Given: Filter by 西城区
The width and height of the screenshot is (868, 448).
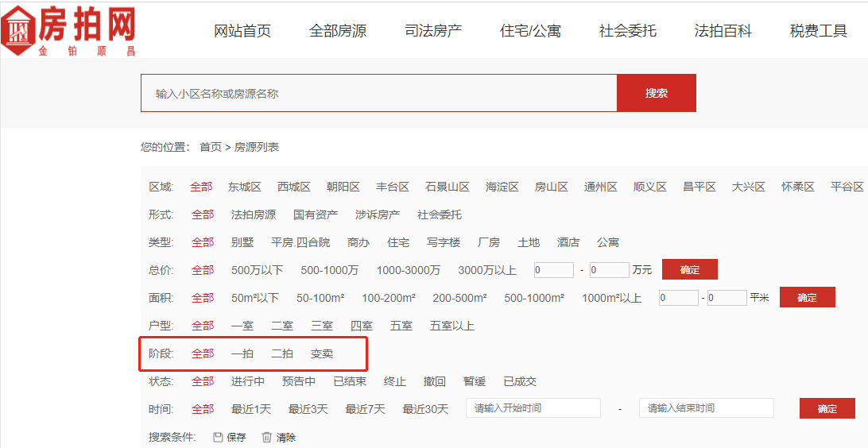Looking at the screenshot, I should pos(293,187).
